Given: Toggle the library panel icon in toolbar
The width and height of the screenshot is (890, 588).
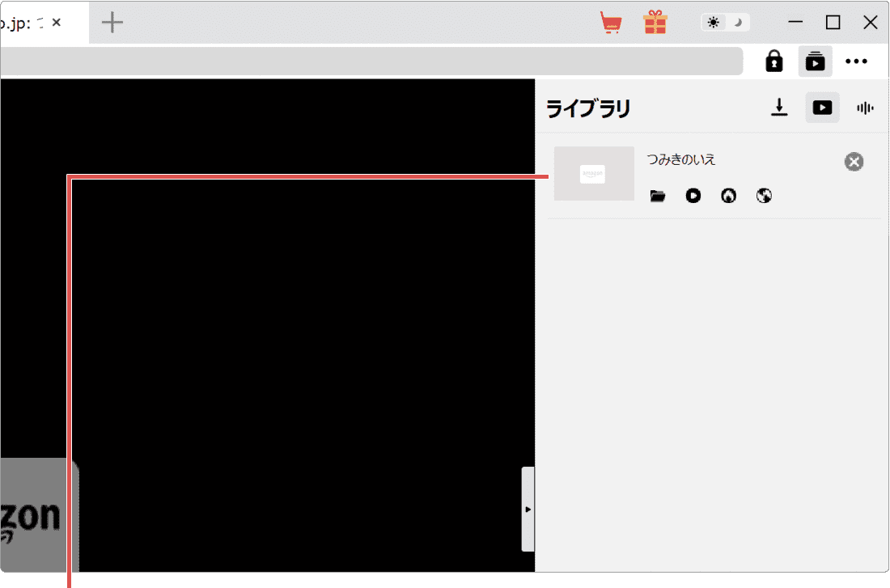Looking at the screenshot, I should click(815, 61).
